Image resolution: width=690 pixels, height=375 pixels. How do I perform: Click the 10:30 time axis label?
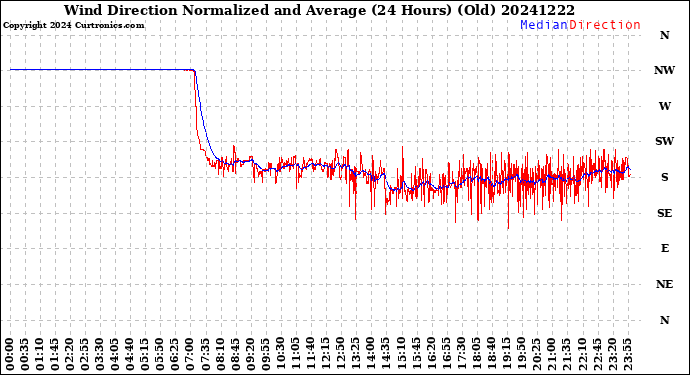pyautogui.click(x=281, y=354)
